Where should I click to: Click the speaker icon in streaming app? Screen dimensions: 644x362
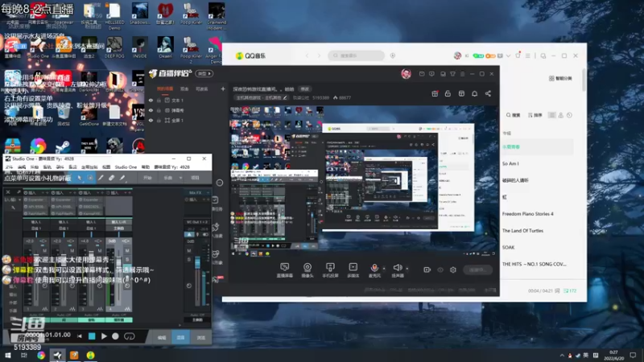[x=397, y=268]
